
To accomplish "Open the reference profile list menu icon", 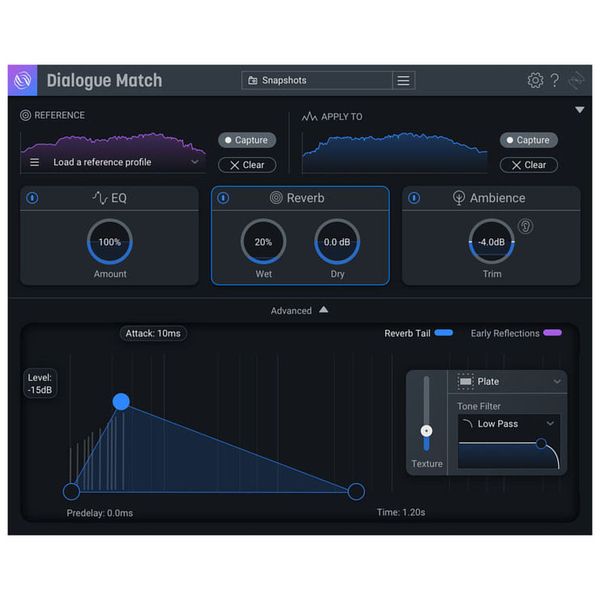I will click(34, 162).
